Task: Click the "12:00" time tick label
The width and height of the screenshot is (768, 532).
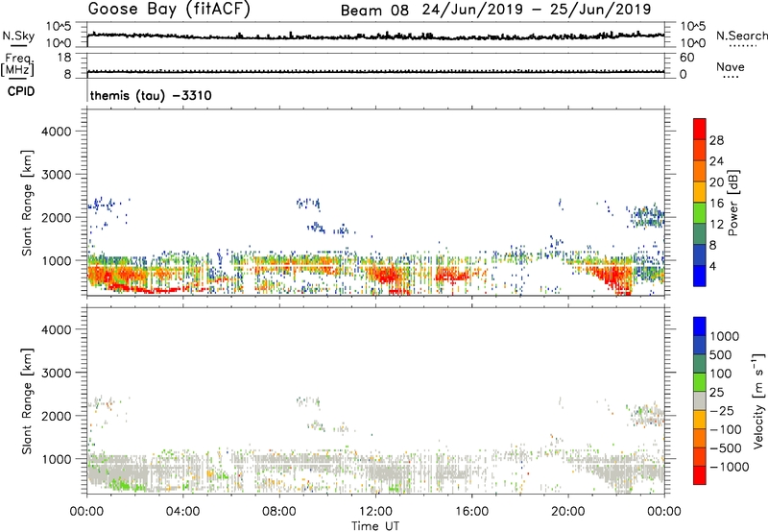Action: pyautogui.click(x=375, y=512)
